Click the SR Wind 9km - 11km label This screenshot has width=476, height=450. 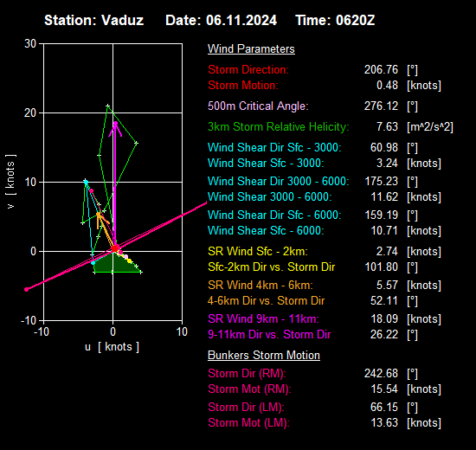coord(263,318)
